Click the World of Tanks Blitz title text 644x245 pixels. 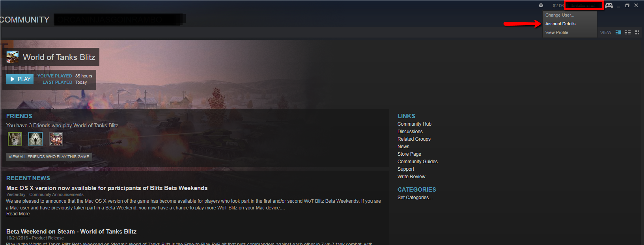[59, 57]
